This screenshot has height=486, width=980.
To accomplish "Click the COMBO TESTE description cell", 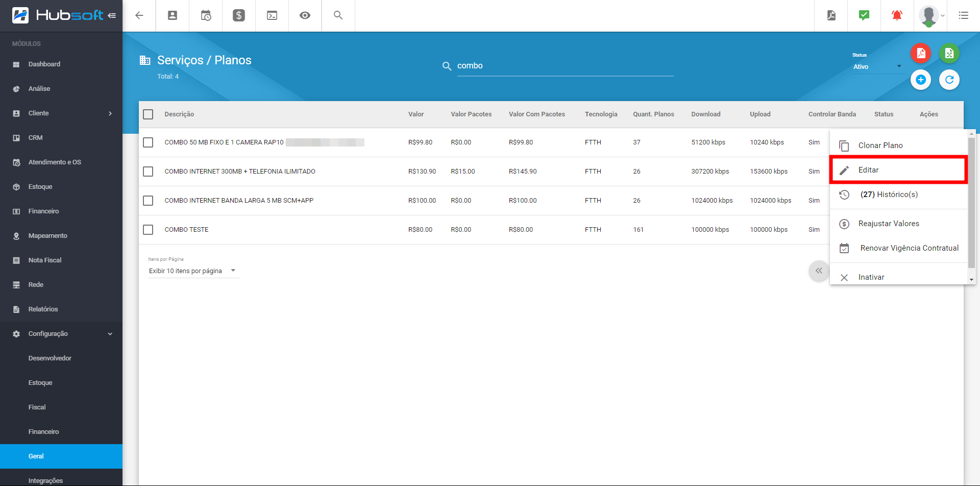I will [x=186, y=230].
